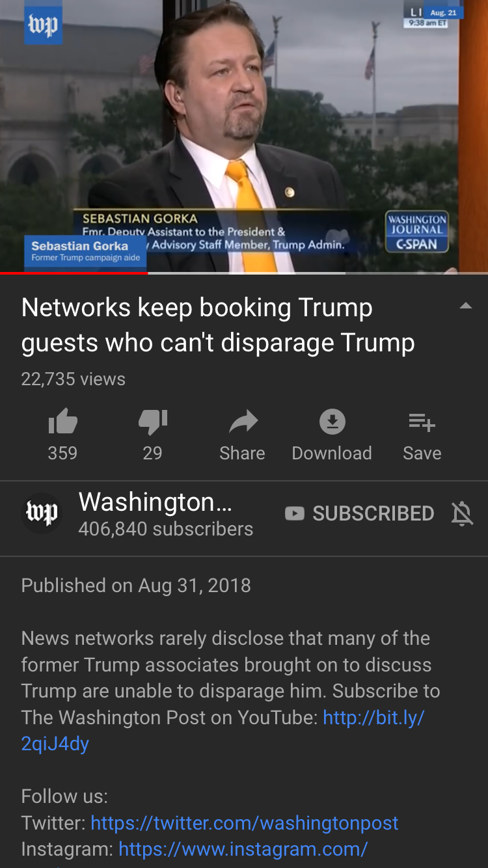Tap the 359 likes count
The image size is (488, 868).
pos(62,454)
